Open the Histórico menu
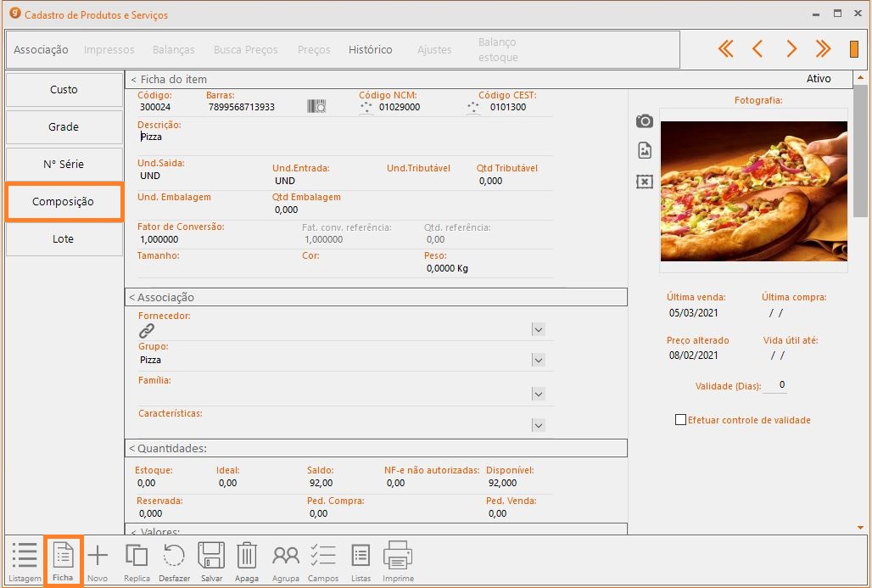Image resolution: width=872 pixels, height=588 pixels. coord(371,49)
